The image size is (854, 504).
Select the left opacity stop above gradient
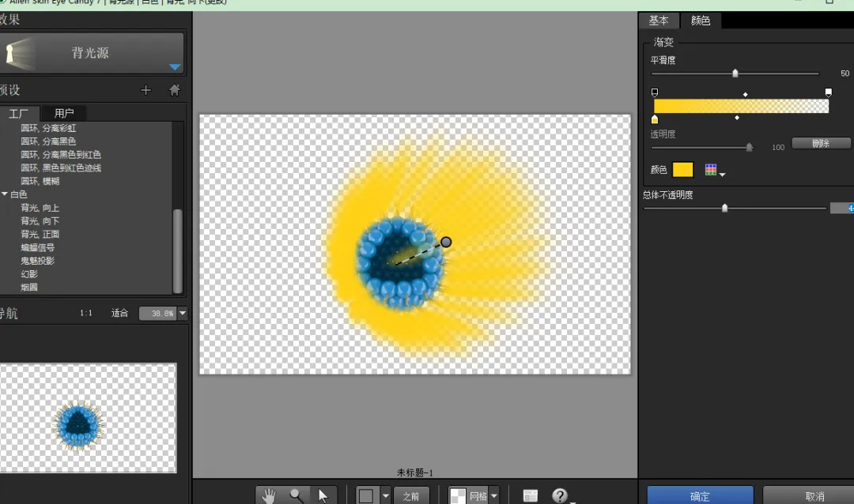[x=655, y=92]
